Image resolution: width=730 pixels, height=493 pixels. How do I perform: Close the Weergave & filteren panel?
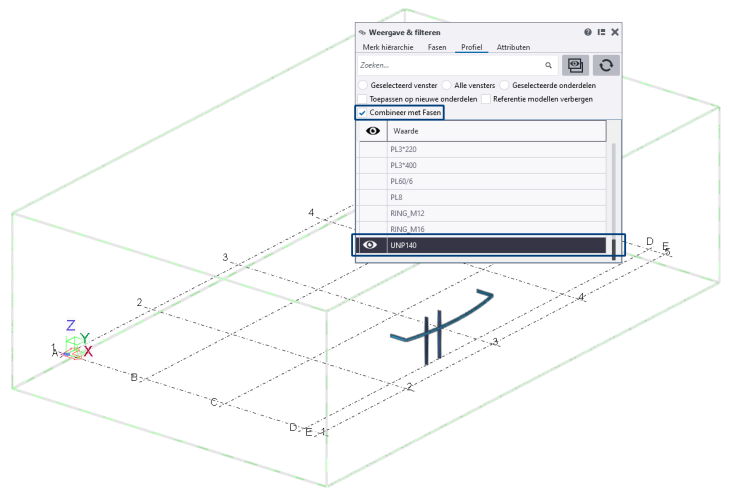(x=615, y=32)
